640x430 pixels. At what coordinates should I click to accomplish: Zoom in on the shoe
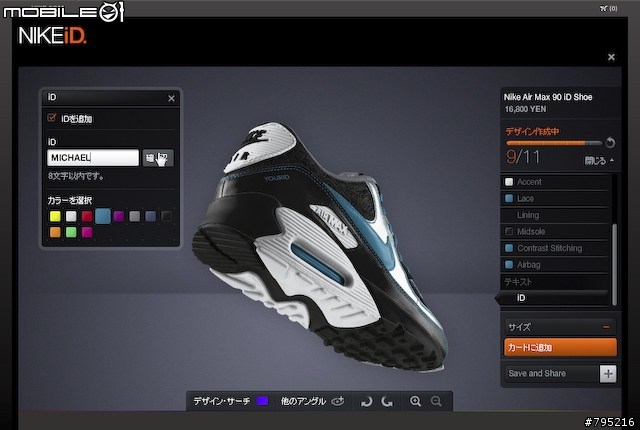pos(416,401)
